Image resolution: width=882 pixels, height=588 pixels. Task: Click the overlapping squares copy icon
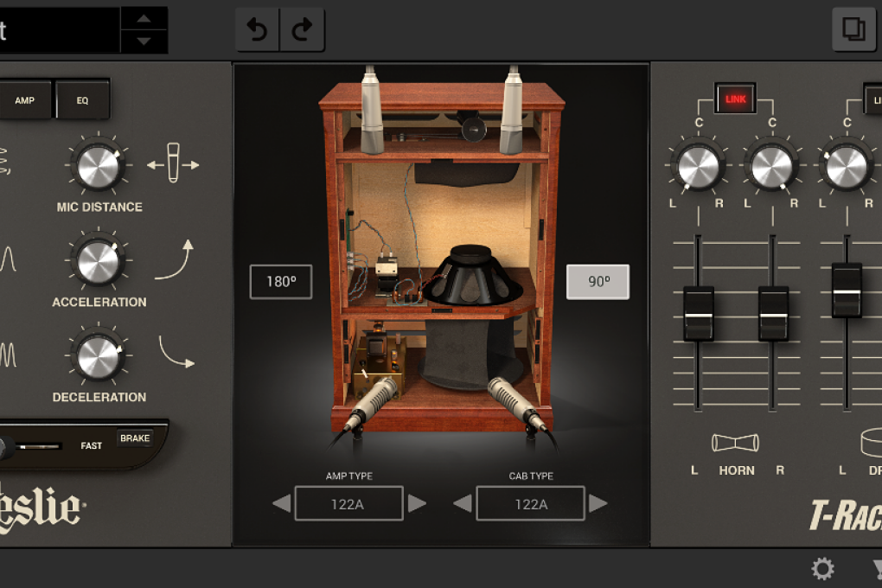(853, 29)
